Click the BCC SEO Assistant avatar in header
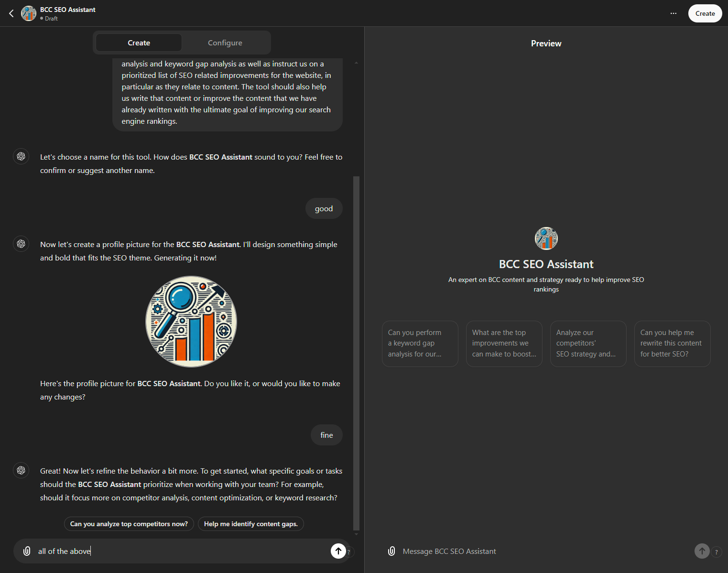 coord(29,13)
